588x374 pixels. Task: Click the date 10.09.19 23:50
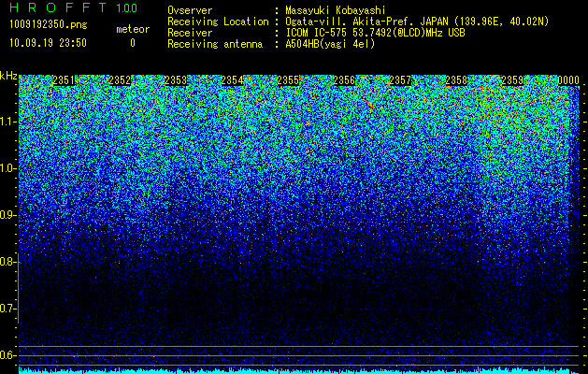click(x=48, y=43)
